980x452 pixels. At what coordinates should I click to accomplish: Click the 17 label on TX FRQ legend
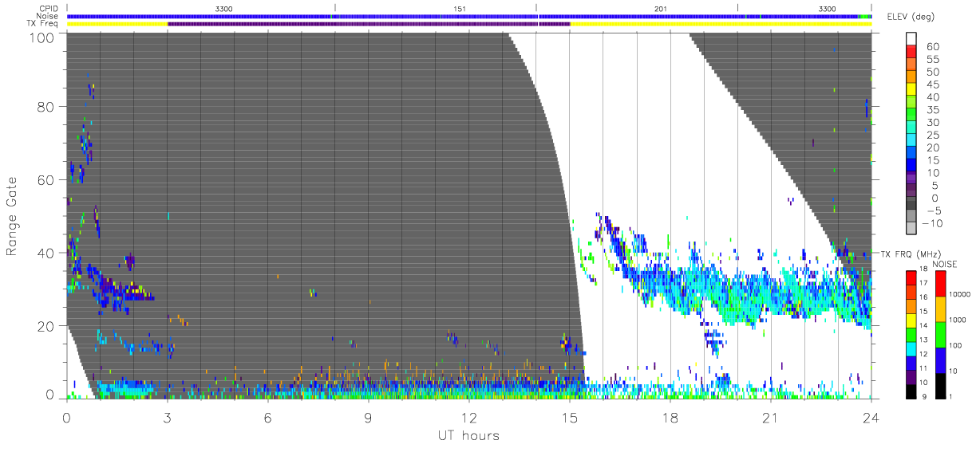923,283
